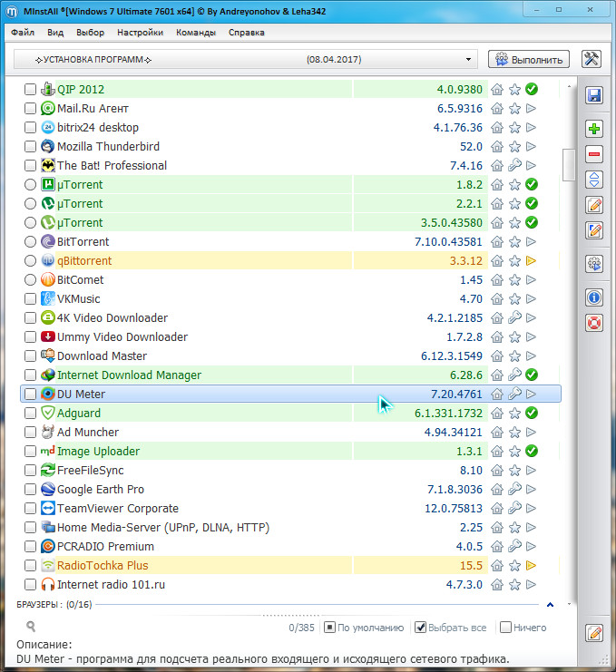The height and width of the screenshot is (672, 616).
Task: Click the blue info icon in sidebar
Action: click(593, 297)
